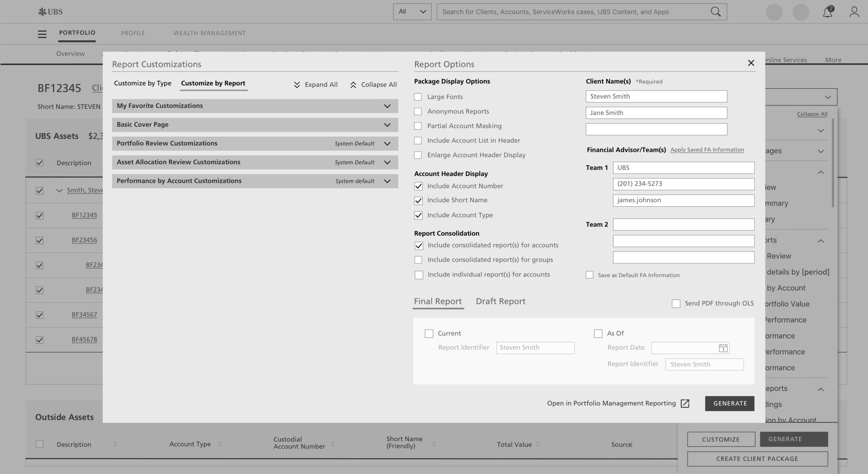868x474 pixels.
Task: Open the Profile tab
Action: pyautogui.click(x=133, y=33)
